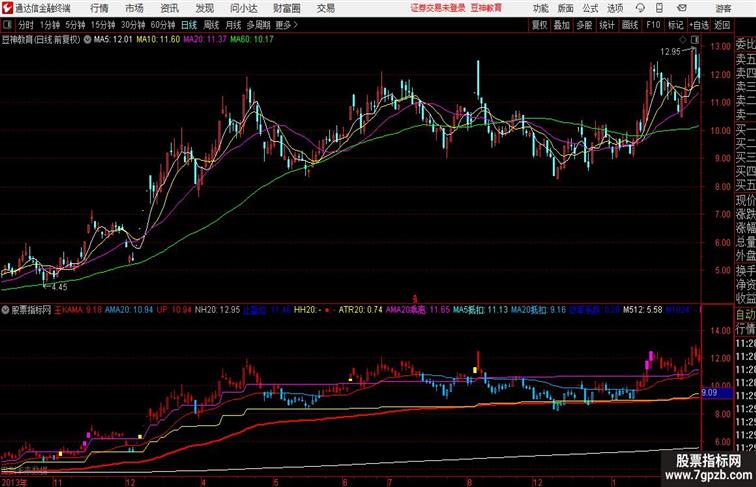Switch to the 5分钟 period tab

point(75,25)
